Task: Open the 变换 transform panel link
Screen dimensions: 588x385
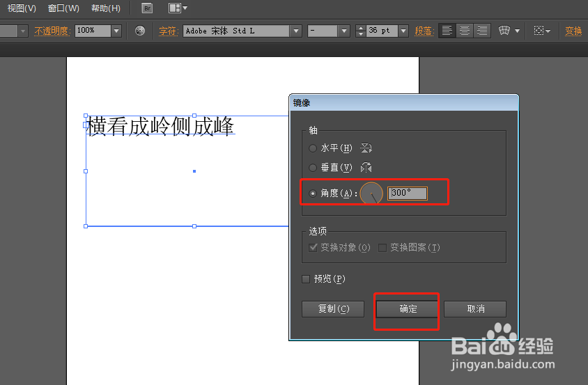Action: (x=573, y=31)
